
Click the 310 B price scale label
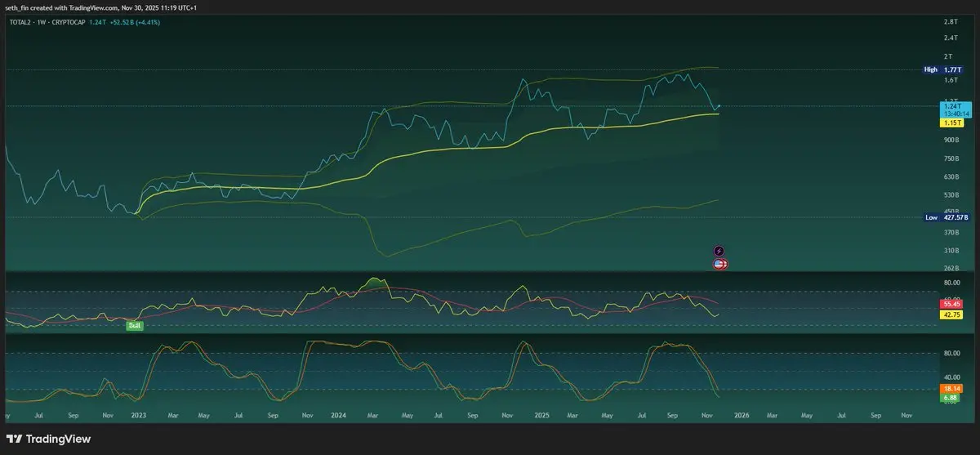(951, 251)
